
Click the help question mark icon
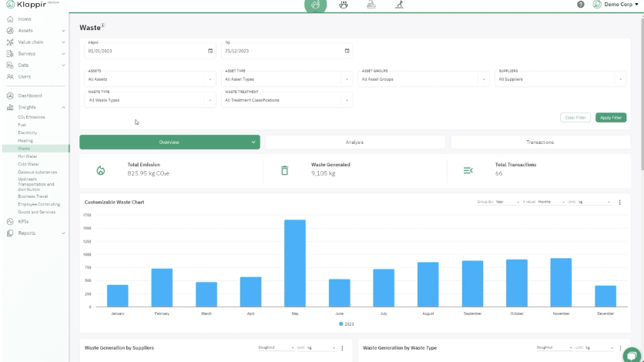pyautogui.click(x=581, y=5)
